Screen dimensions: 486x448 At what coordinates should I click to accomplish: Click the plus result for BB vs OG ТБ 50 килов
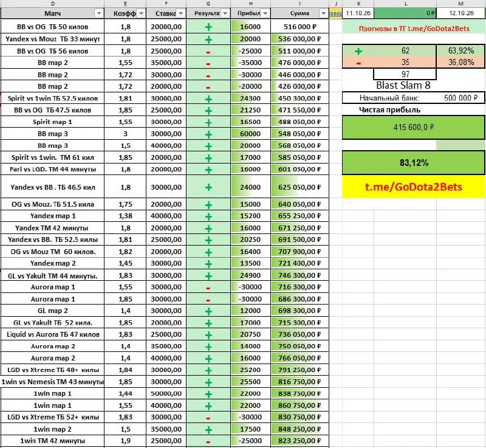(x=208, y=27)
